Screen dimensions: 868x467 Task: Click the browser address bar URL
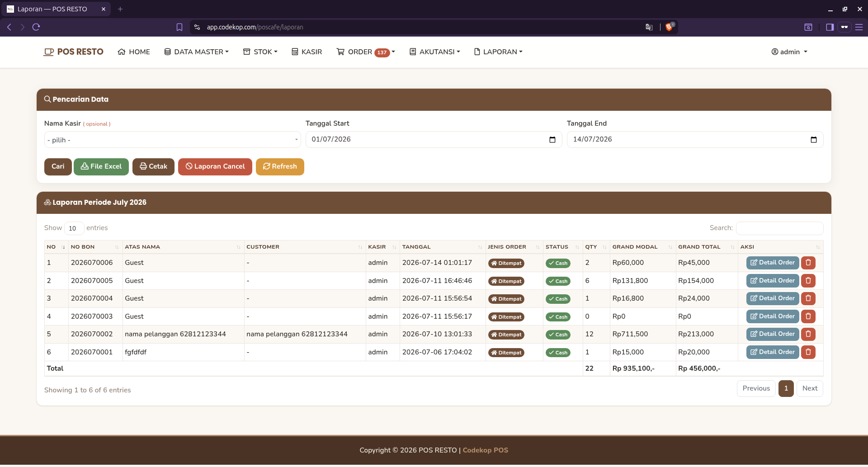pos(255,27)
